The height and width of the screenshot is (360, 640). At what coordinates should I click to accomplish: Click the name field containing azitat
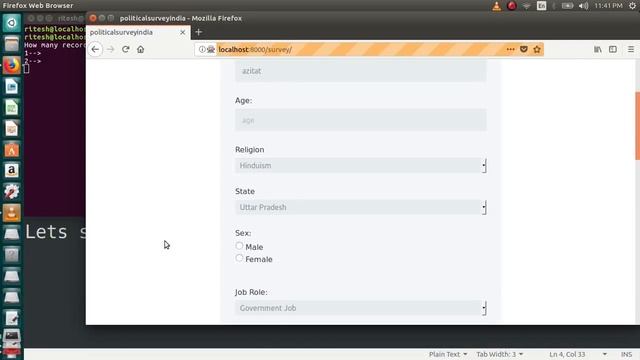[361, 71]
